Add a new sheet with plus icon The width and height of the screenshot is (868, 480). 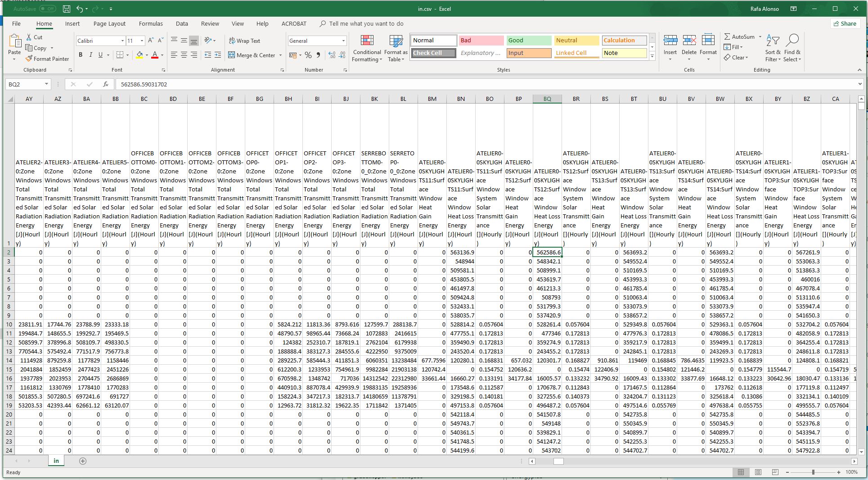[x=82, y=461]
